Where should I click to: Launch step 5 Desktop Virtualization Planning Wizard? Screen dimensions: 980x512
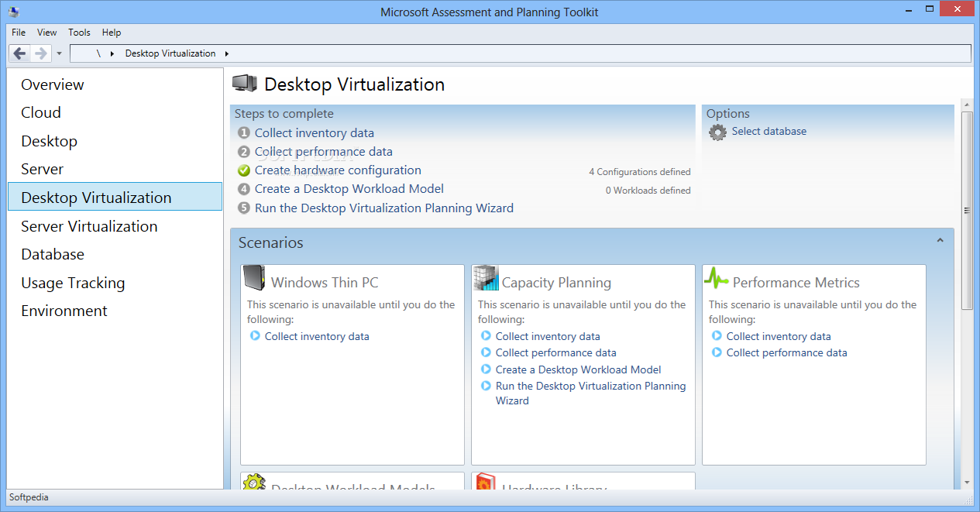click(x=384, y=208)
